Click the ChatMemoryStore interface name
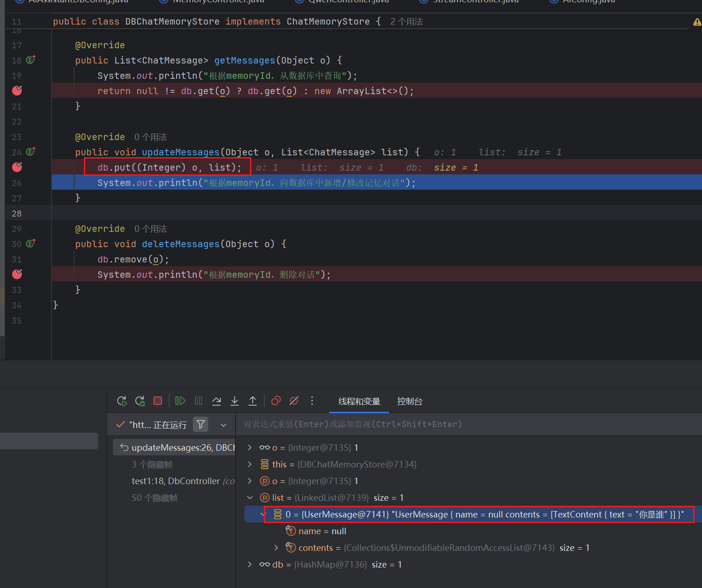This screenshot has height=588, width=702. (x=328, y=21)
